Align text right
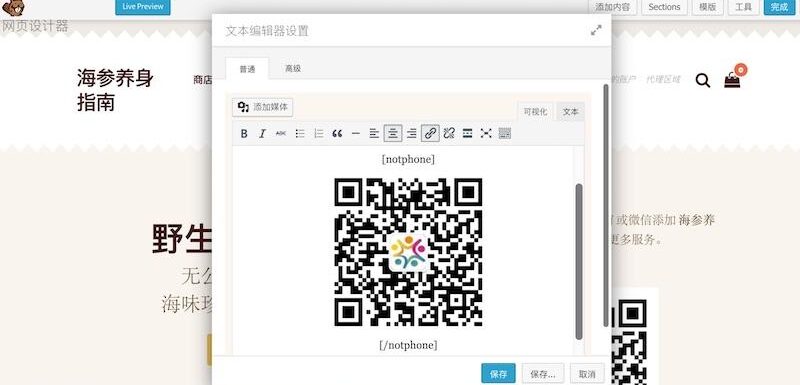Viewport: 800px width, 385px height. pos(411,134)
